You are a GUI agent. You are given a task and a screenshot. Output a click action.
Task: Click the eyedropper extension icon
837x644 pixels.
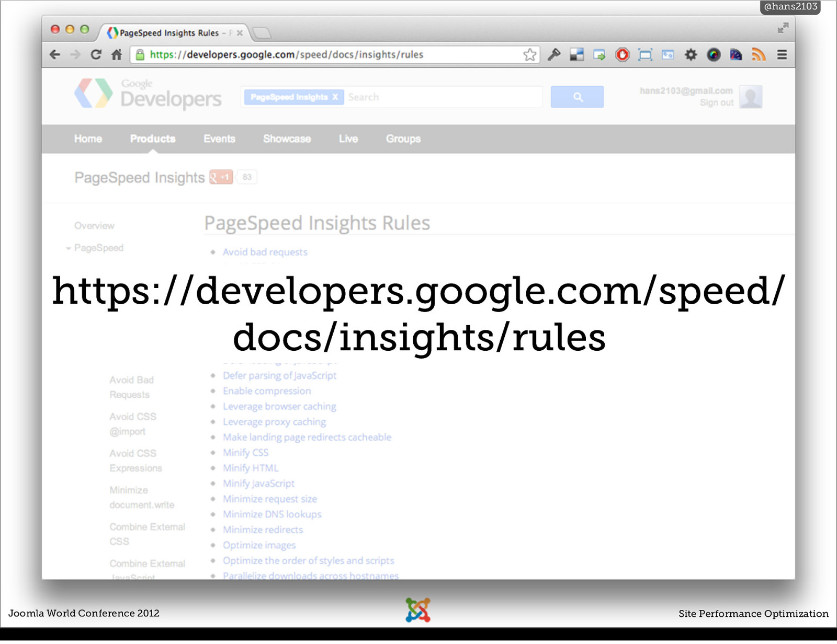click(554, 54)
